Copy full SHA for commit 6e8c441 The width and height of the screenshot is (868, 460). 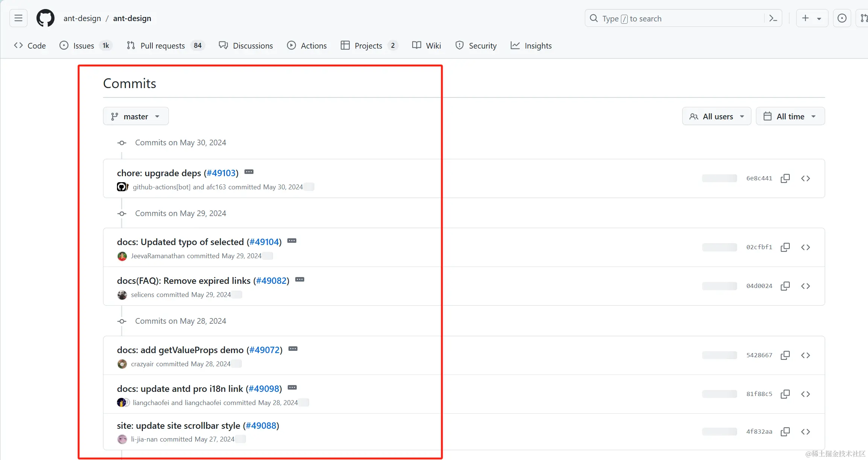(785, 178)
